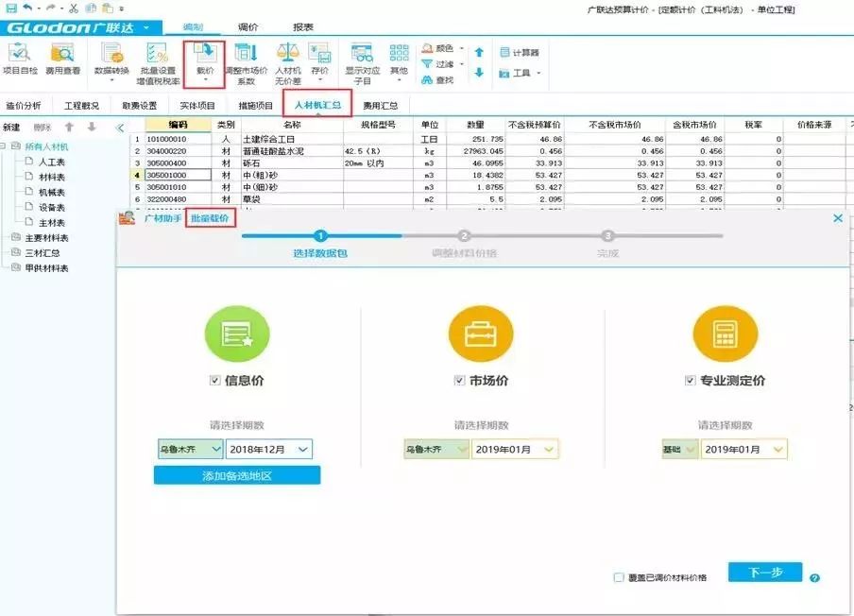Open the 工程概况 tab
The height and width of the screenshot is (616, 854).
[81, 106]
